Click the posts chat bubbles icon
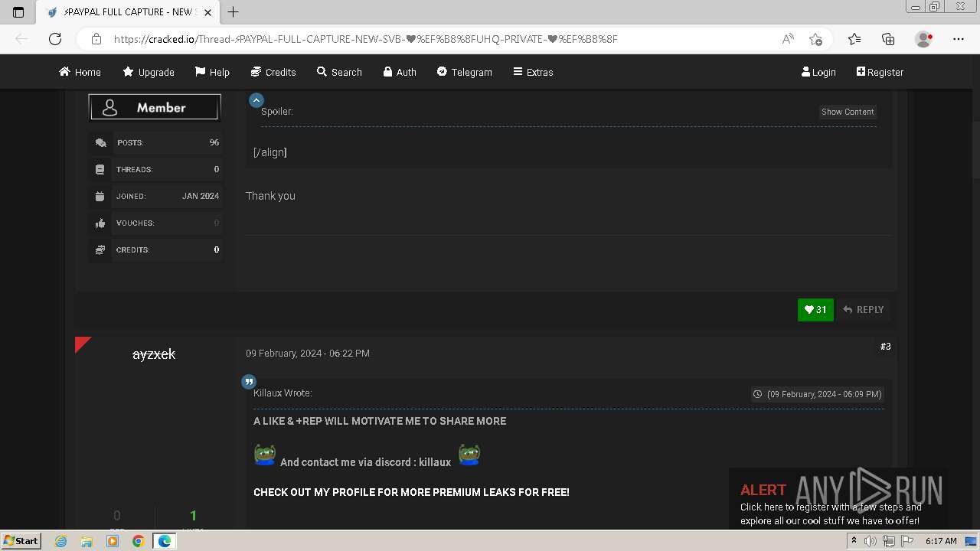Screen dimensions: 980x551 tap(100, 143)
